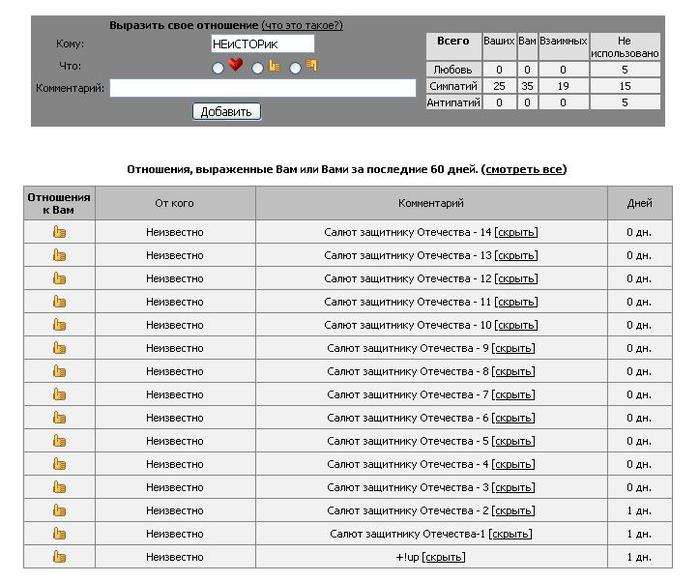Click thumbs-up icon in 'Отечества - 10' row
The image size is (699, 582).
pos(59,324)
